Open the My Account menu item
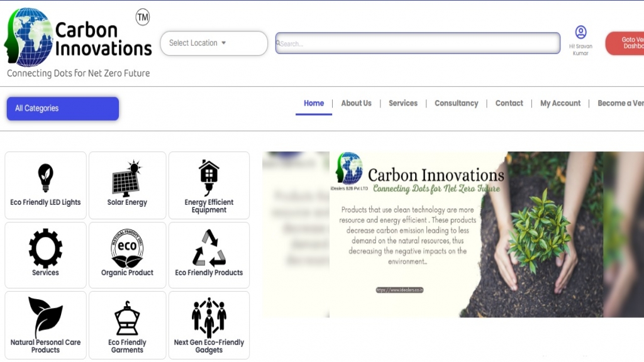The height and width of the screenshot is (362, 644). click(x=560, y=104)
